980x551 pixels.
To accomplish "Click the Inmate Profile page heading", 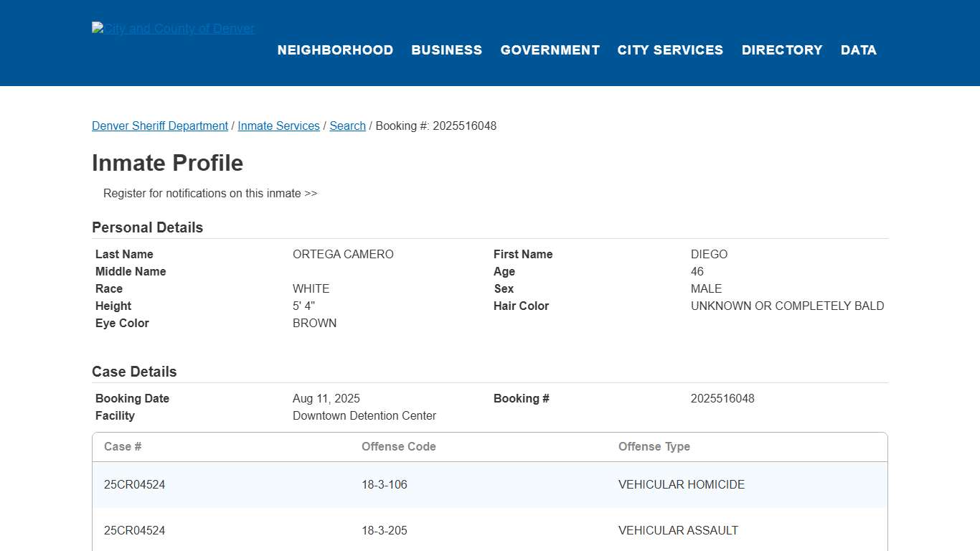I will (167, 163).
